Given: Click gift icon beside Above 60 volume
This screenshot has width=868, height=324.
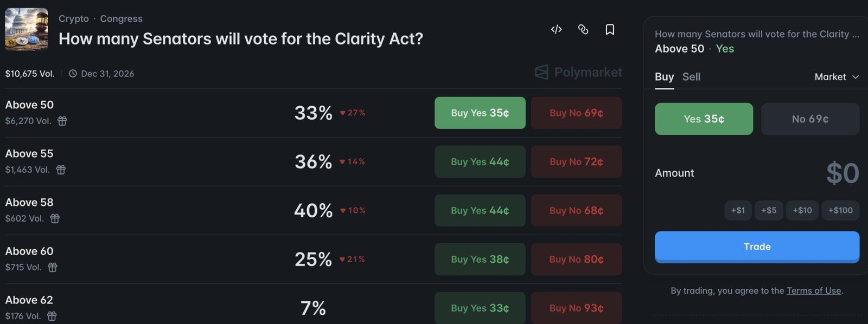Looking at the screenshot, I should click(x=53, y=267).
